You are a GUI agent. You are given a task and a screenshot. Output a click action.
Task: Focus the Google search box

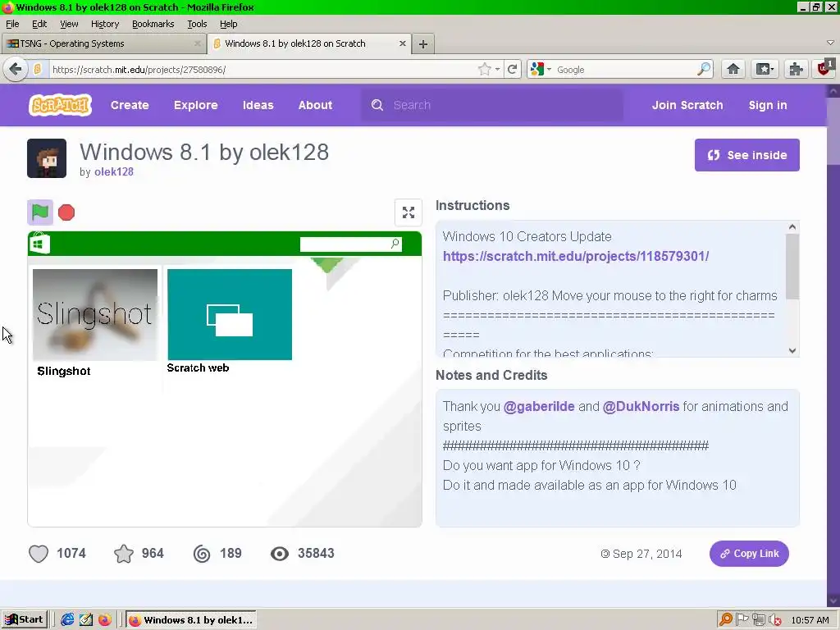(624, 70)
